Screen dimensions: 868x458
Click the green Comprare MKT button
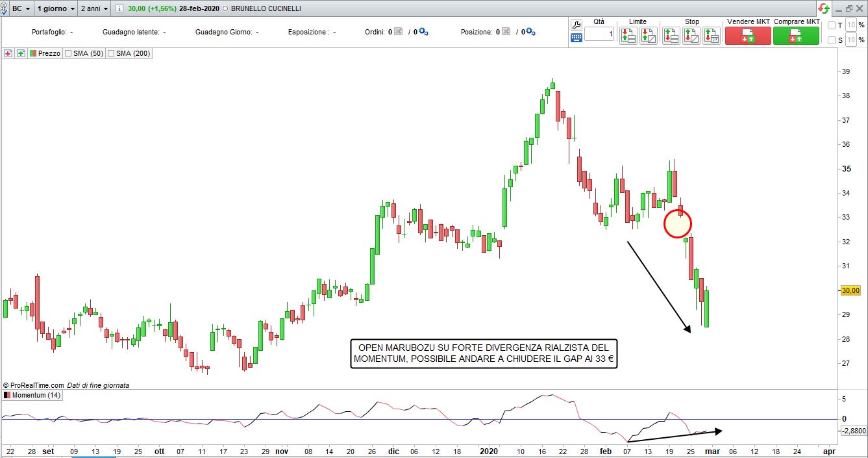(x=796, y=36)
